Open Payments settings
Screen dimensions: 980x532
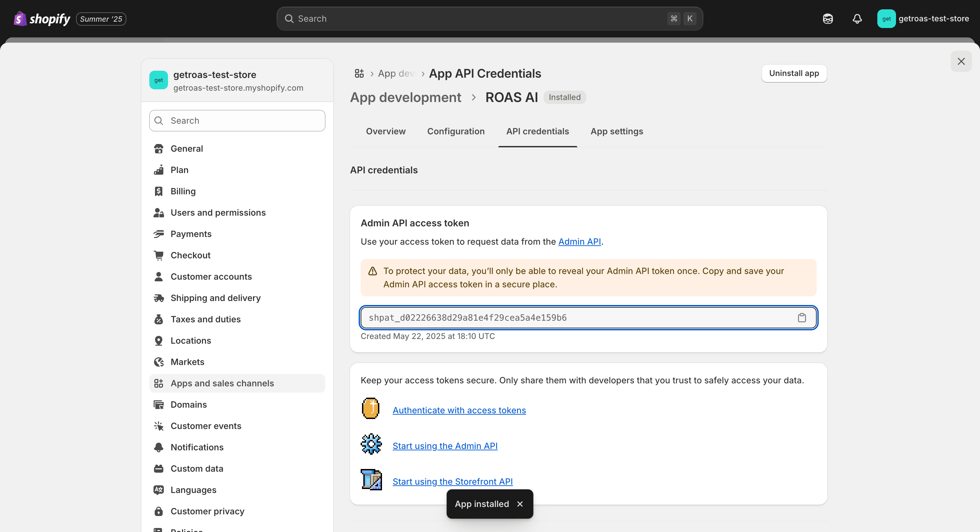click(x=237, y=234)
